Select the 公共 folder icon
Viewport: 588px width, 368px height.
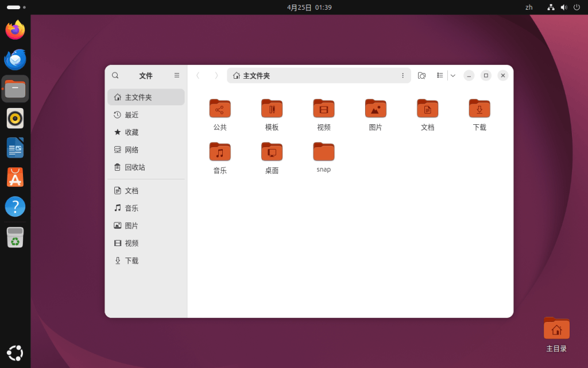click(x=220, y=109)
